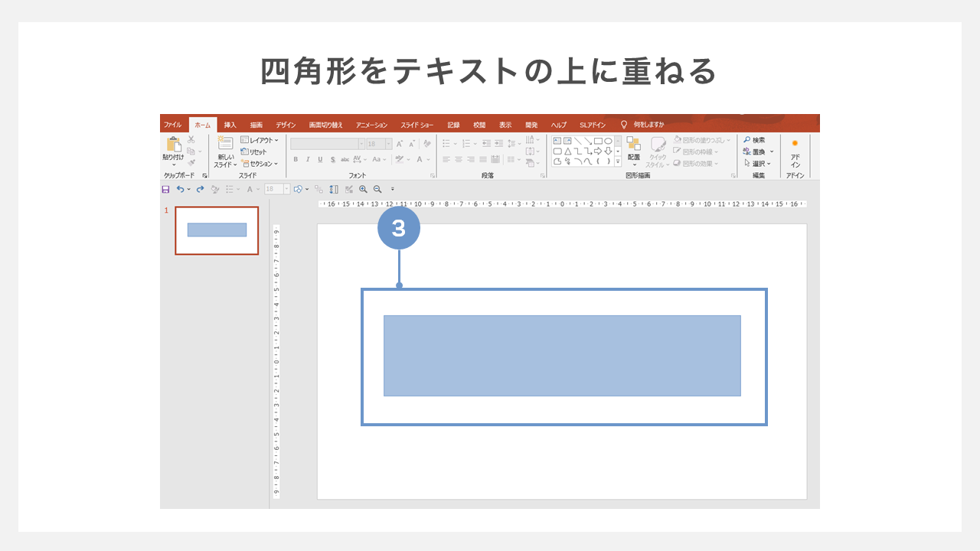The image size is (980, 551).
Task: Select the Text Box shape in the gallery
Action: pyautogui.click(x=557, y=141)
